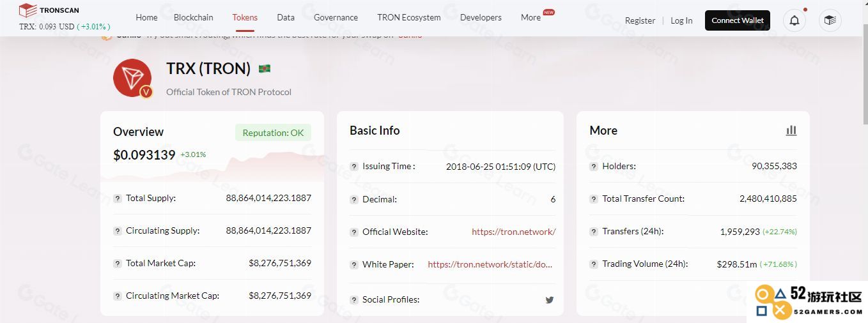Open the Governance menu
This screenshot has width=868, height=323.
point(336,17)
